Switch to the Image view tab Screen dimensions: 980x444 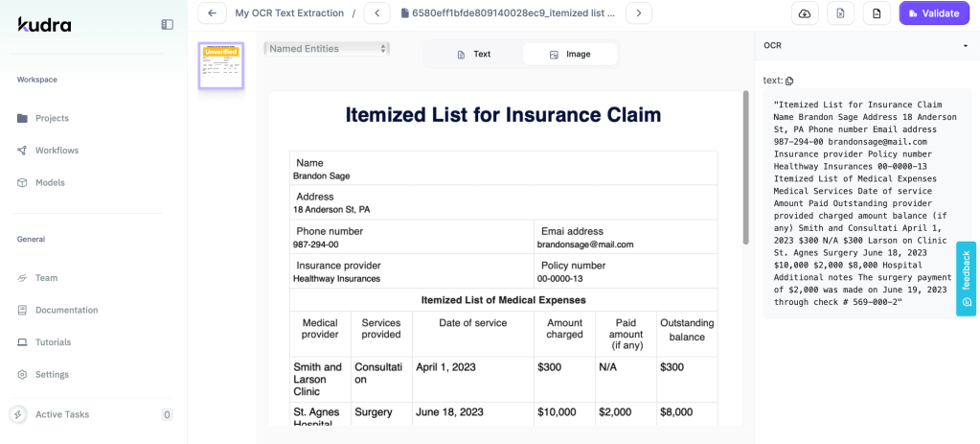(570, 55)
